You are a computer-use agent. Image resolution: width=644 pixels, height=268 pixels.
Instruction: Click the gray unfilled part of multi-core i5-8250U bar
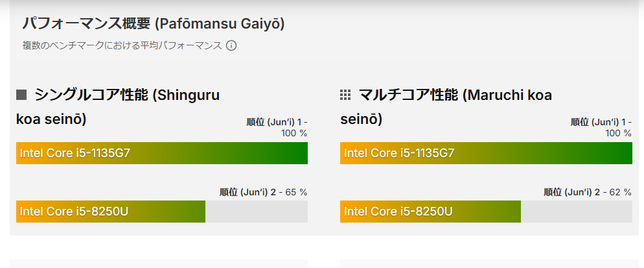[x=577, y=212]
